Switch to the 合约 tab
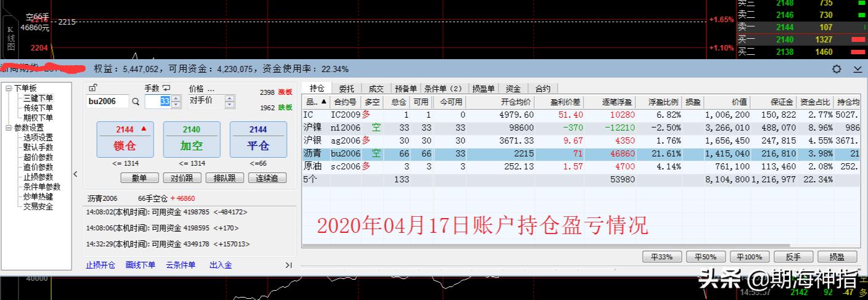 542,89
